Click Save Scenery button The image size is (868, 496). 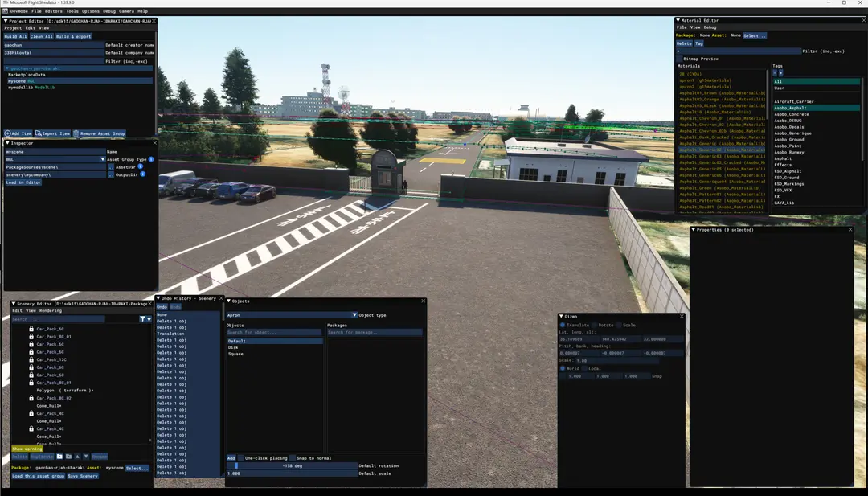tap(83, 476)
